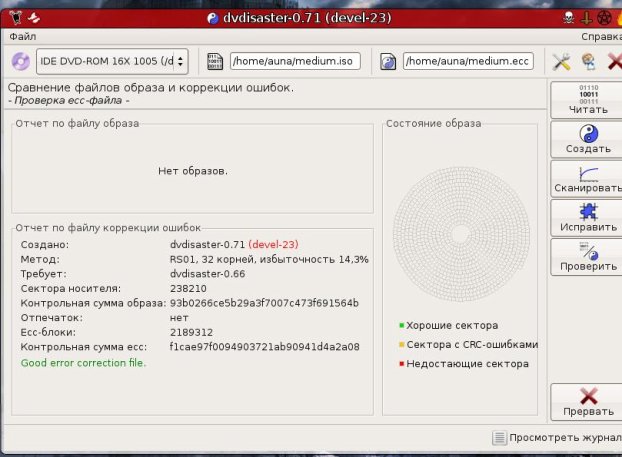Click the green Хорошие сектора legend square
The image size is (622, 457).
tap(401, 325)
